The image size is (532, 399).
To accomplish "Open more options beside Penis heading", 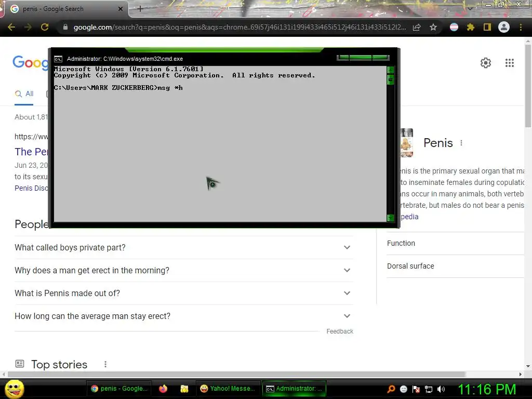I will tap(461, 143).
